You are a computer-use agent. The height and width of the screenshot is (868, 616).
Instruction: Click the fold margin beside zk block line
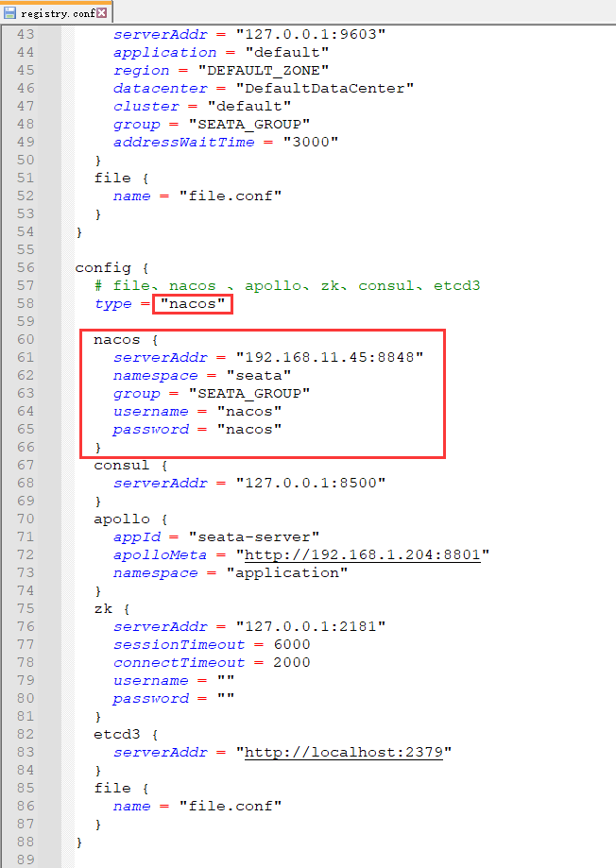(67, 608)
